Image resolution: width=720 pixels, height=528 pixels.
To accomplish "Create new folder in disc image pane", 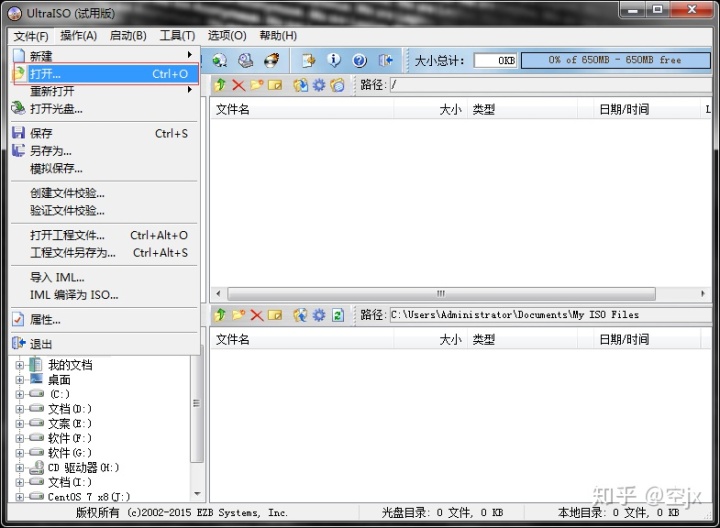I will click(x=257, y=85).
